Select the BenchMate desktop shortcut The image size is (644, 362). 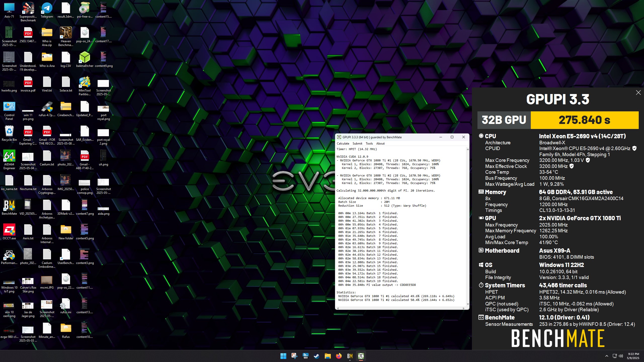[9, 207]
